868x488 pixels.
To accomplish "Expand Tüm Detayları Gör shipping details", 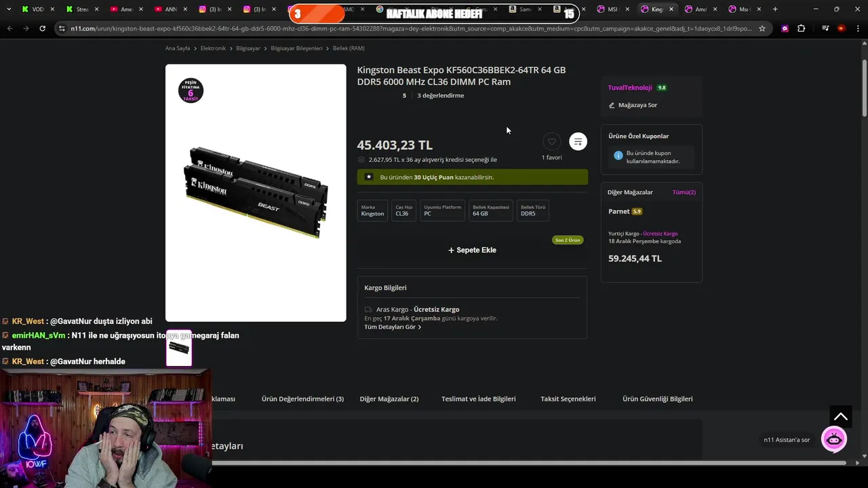I will [393, 327].
